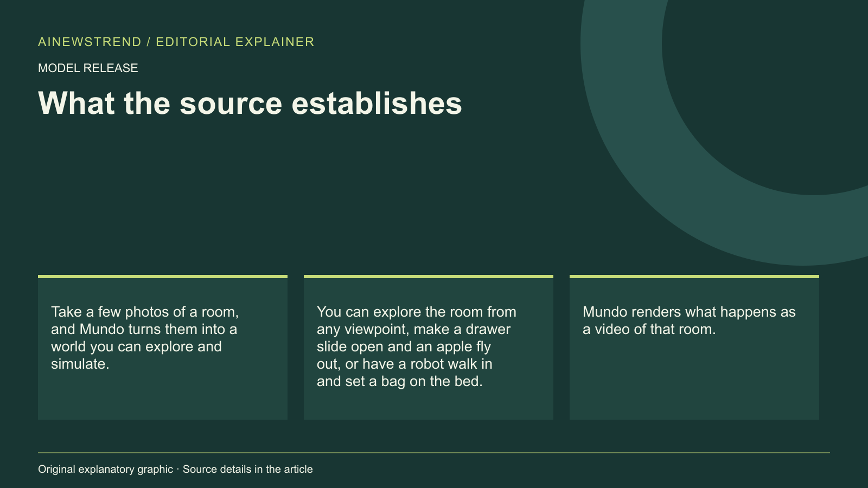Click the green accent bar above the video card
This screenshot has width=868, height=488.
[x=694, y=277]
